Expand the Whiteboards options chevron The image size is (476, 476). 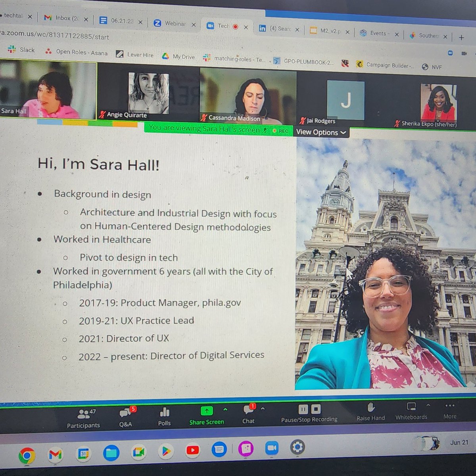coord(428,405)
